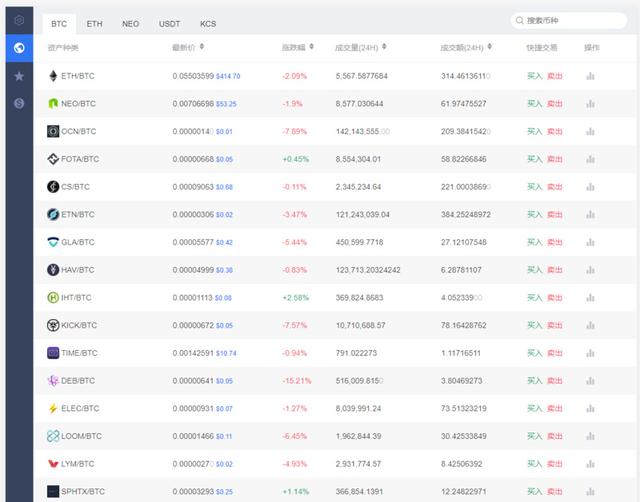Open chart icon for NEO/BTC row
The image size is (640, 502).
pyautogui.click(x=590, y=103)
